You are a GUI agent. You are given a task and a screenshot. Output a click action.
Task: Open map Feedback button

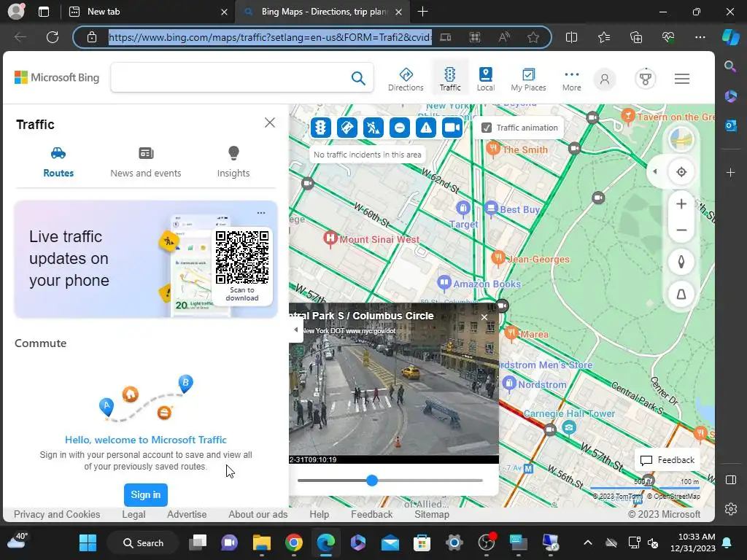coord(667,460)
